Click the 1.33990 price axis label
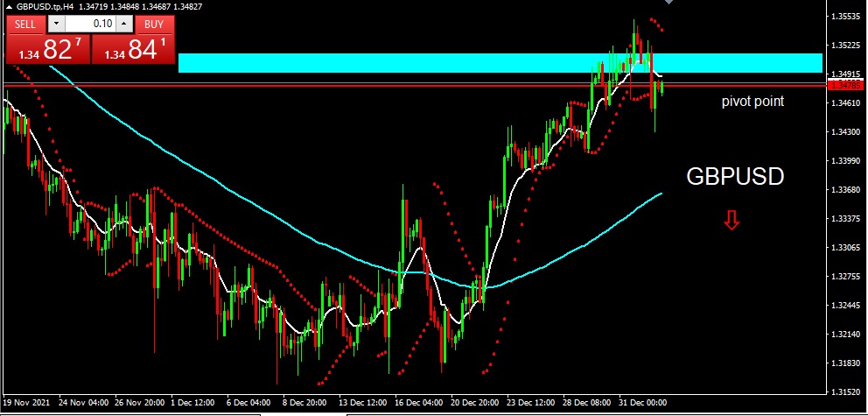Viewport: 868px width, 416px height. click(845, 160)
